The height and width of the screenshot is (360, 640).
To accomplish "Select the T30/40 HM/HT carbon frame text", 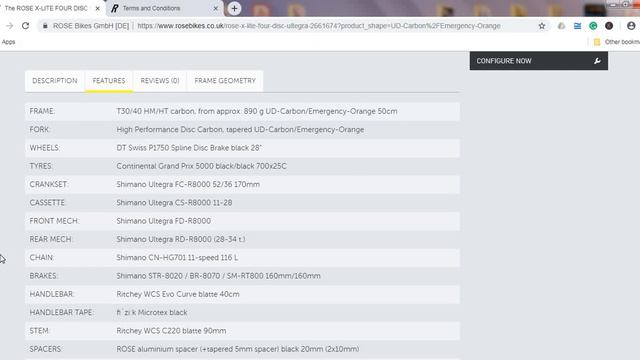I will [257, 111].
